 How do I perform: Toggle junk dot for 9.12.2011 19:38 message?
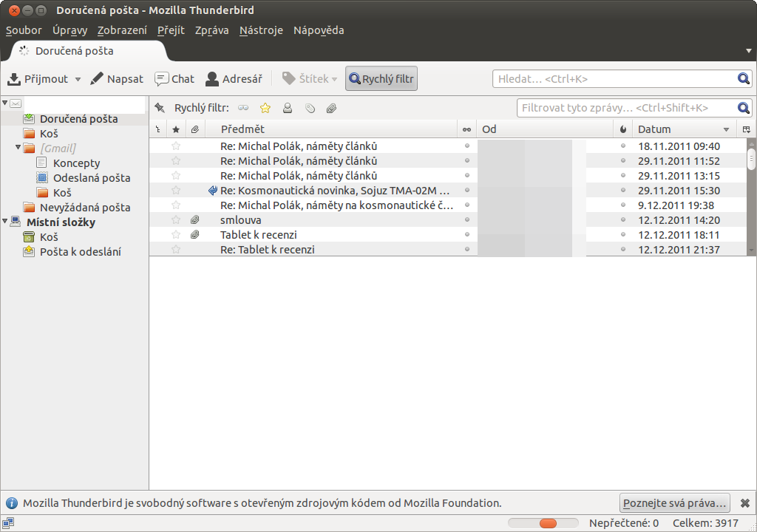point(622,205)
